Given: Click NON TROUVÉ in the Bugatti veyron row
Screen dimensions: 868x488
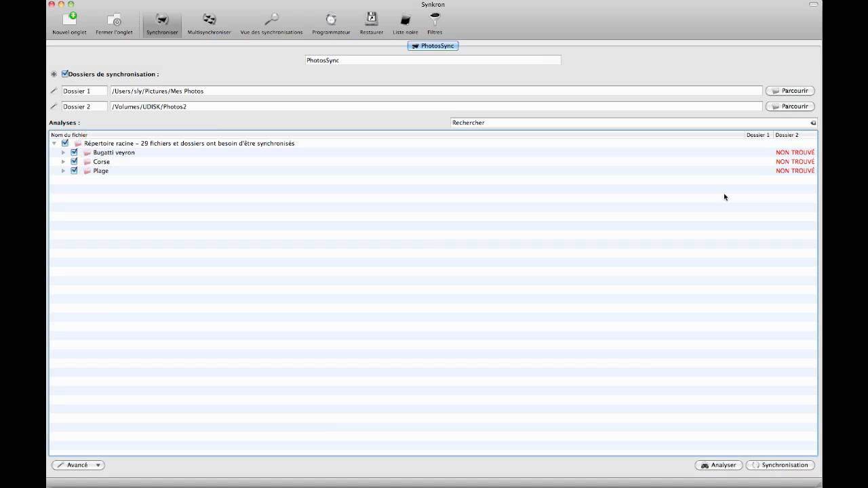Looking at the screenshot, I should 795,152.
